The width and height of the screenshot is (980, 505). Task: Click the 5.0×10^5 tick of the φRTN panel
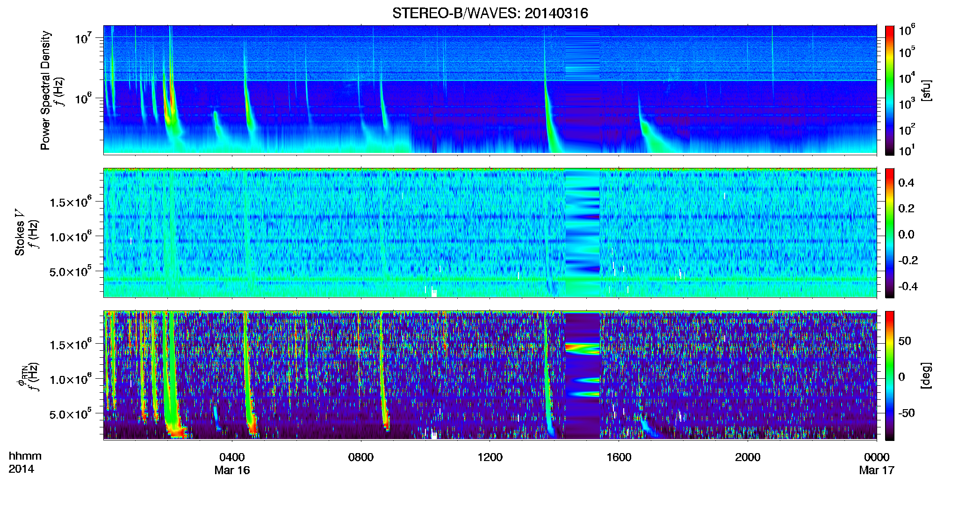tap(70, 414)
